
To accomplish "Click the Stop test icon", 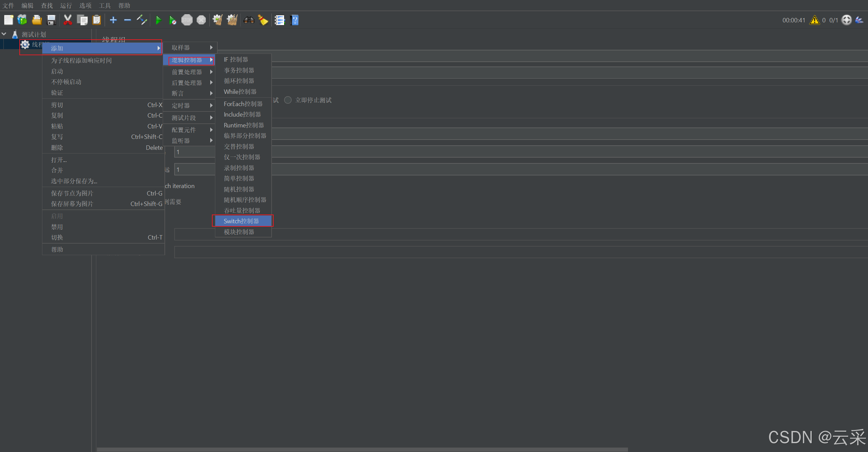I will 187,20.
